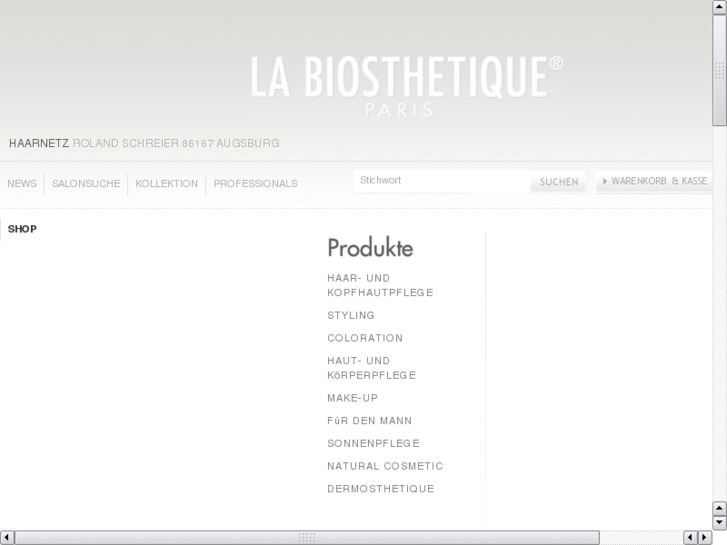Click the vertical scrollbar thumb
This screenshot has width=727, height=545.
[x=720, y=70]
